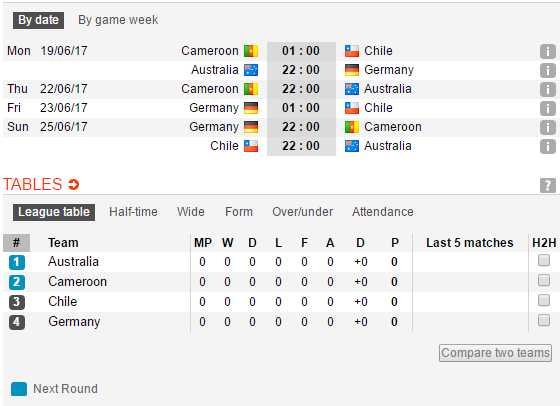
Task: Click the Compare two teams button
Action: [x=495, y=353]
